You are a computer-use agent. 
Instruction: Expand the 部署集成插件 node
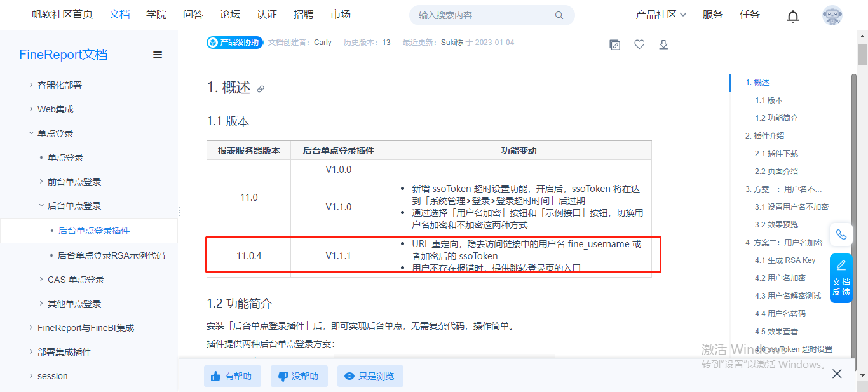click(x=31, y=352)
